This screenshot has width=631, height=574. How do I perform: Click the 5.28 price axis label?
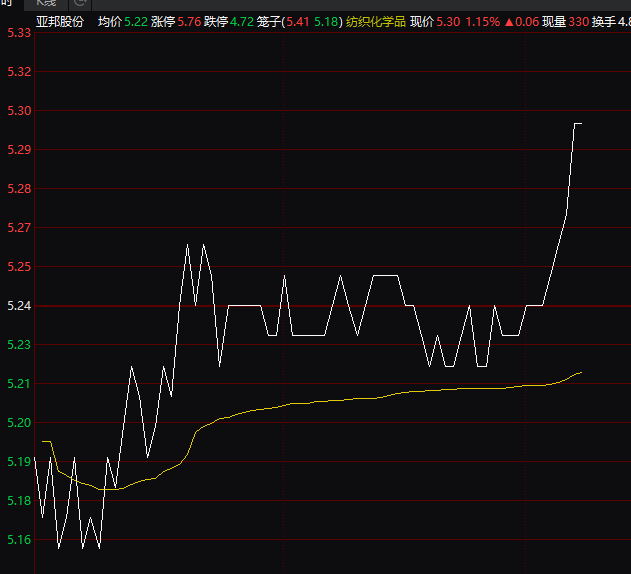tap(19, 188)
